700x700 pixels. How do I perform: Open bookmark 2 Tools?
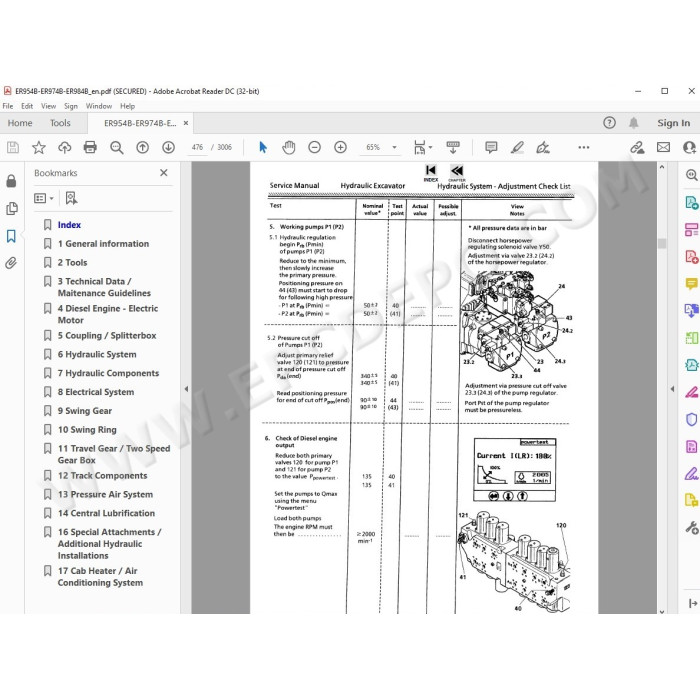click(72, 262)
